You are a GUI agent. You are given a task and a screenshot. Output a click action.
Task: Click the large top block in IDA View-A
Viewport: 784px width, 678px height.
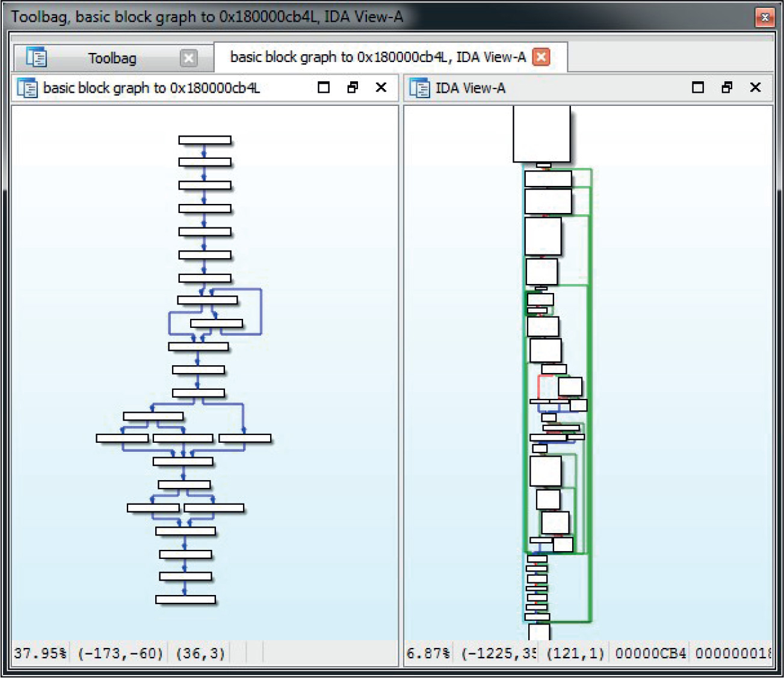click(542, 134)
